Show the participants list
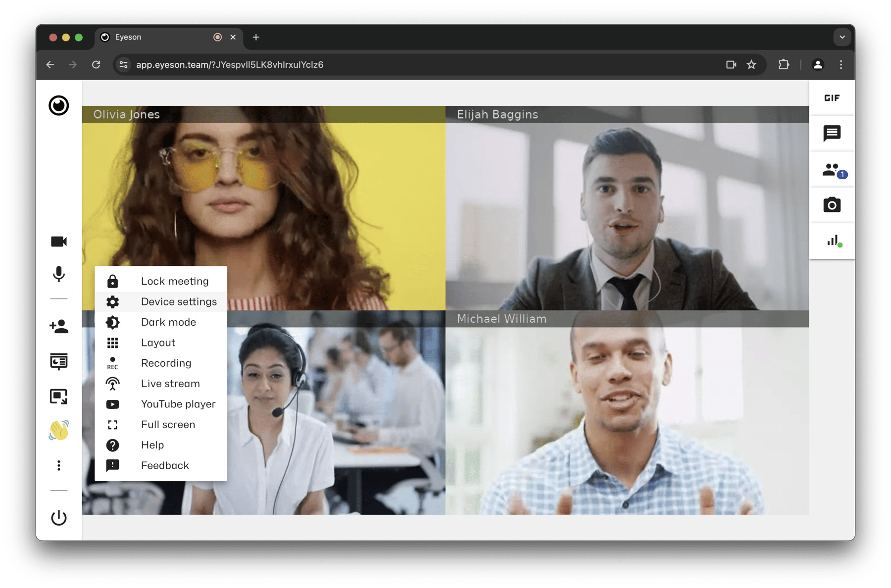Screen dimensions: 891x588 [832, 170]
